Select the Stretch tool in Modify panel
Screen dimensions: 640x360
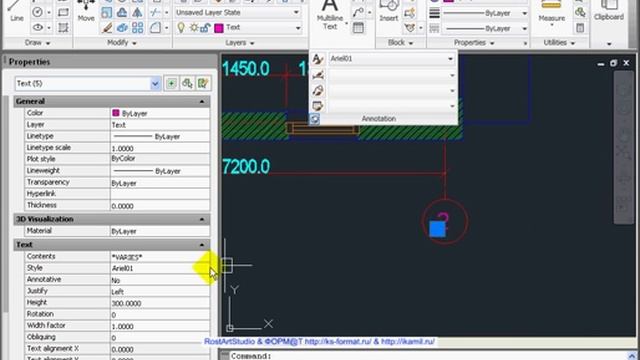(122, 12)
